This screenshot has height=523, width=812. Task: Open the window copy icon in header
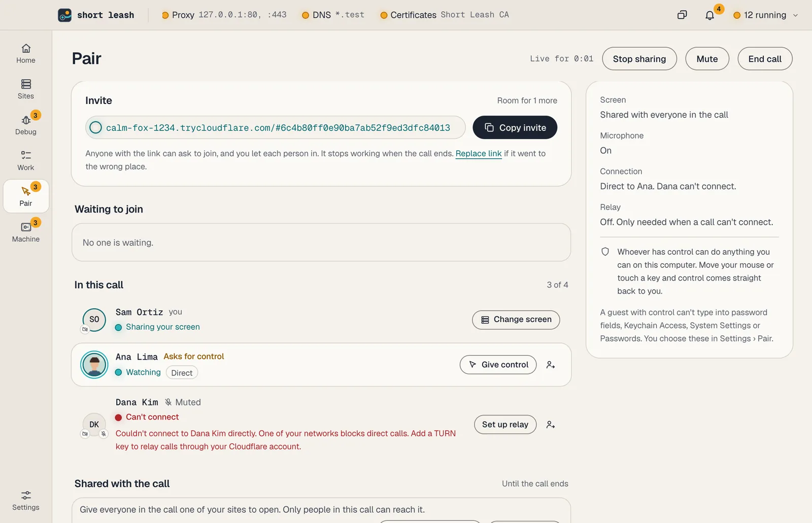coord(682,15)
